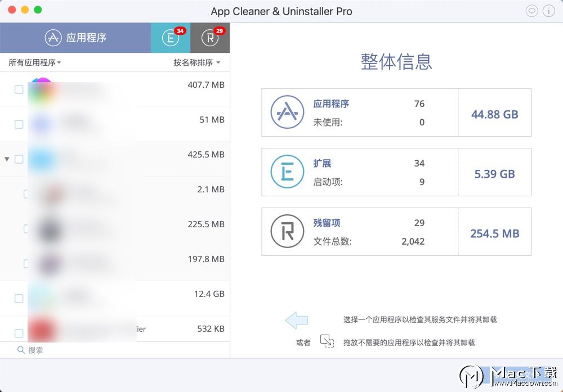This screenshot has height=392, width=563.
Task: Click the Remains R icon in overview card
Action: (x=287, y=231)
